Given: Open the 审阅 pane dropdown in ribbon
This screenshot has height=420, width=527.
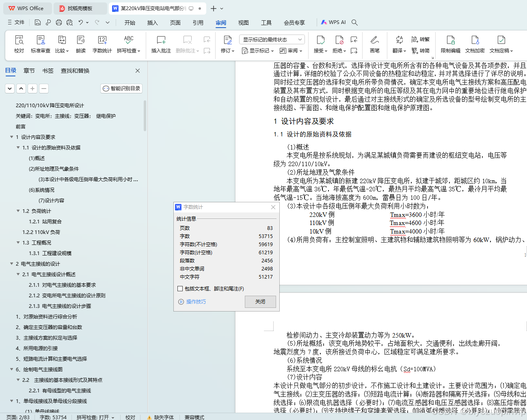Looking at the screenshot, I should (292, 51).
